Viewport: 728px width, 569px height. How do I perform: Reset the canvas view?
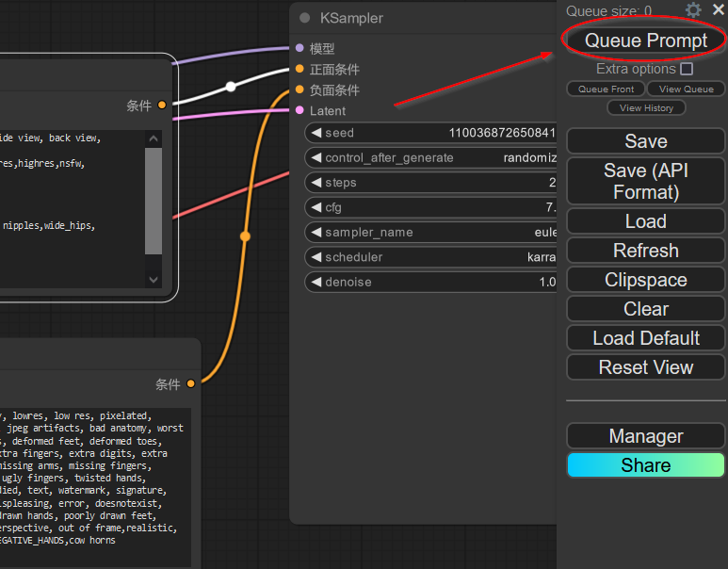click(x=645, y=367)
